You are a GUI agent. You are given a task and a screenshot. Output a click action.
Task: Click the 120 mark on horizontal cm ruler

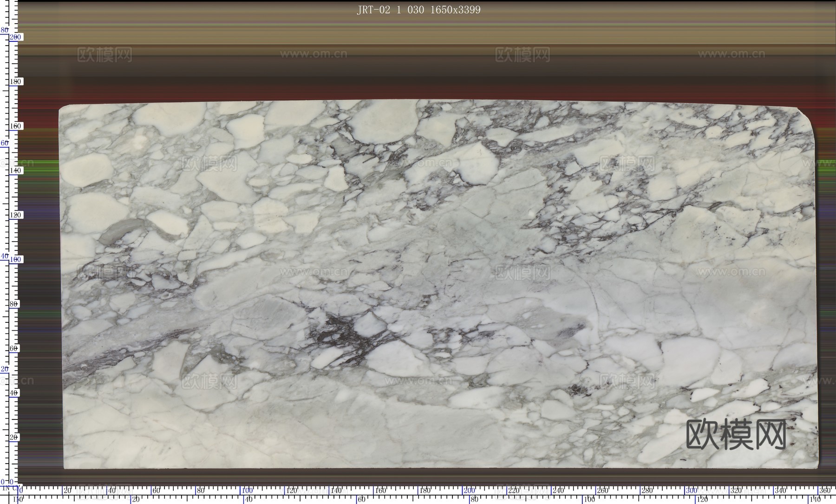292,491
